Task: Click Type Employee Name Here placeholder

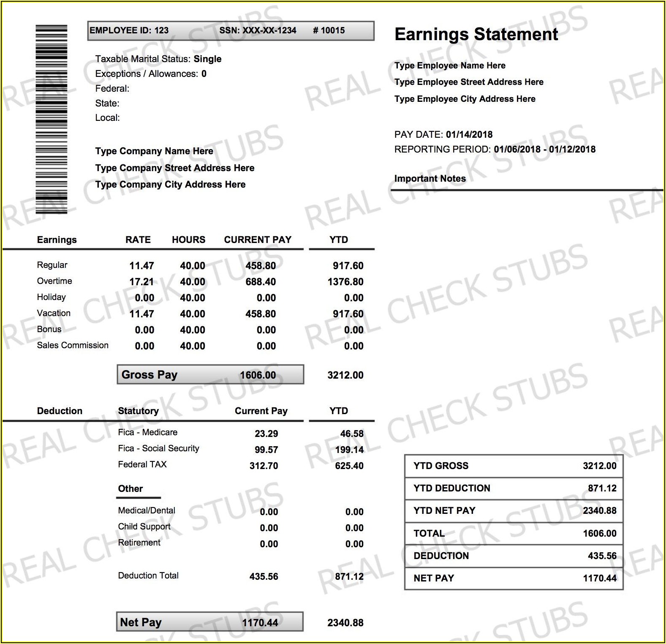Action: [450, 65]
